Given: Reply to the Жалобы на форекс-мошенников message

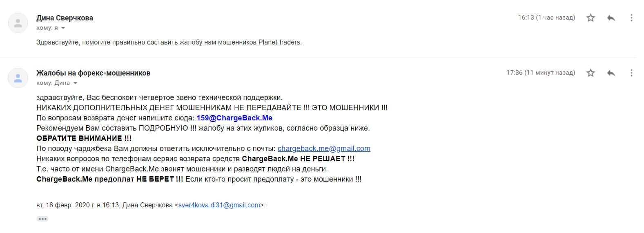Looking at the screenshot, I should (x=611, y=73).
